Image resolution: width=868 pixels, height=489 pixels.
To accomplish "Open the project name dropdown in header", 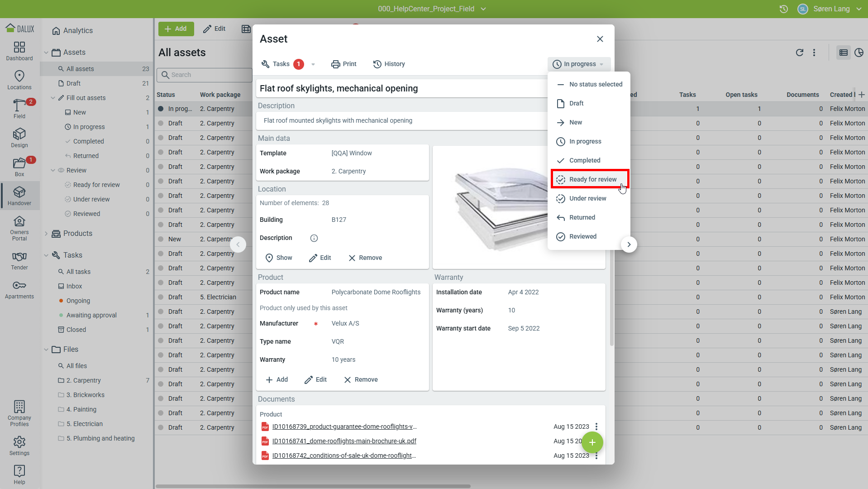I will click(483, 9).
